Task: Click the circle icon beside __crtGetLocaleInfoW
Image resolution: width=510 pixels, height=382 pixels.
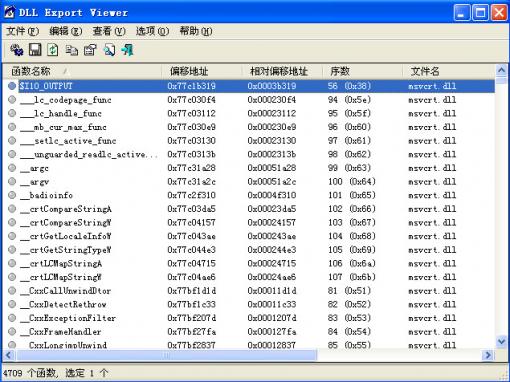Action: click(12, 236)
